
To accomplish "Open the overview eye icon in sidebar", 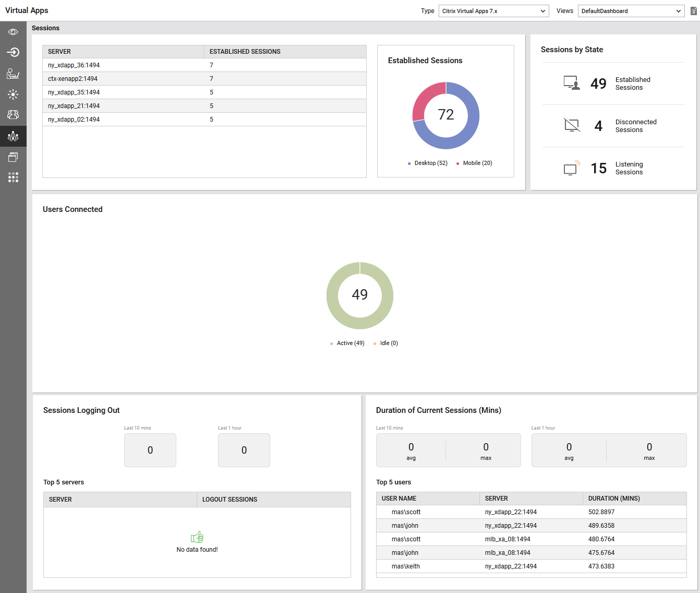I will [13, 32].
